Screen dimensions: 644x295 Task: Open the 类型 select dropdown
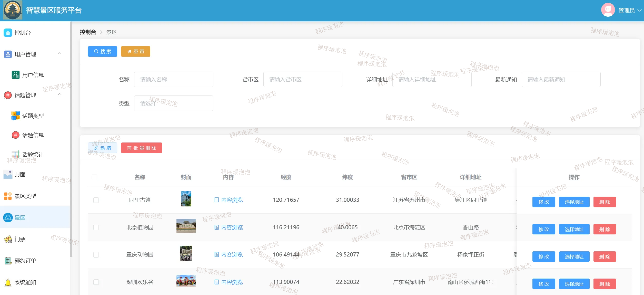coord(174,103)
